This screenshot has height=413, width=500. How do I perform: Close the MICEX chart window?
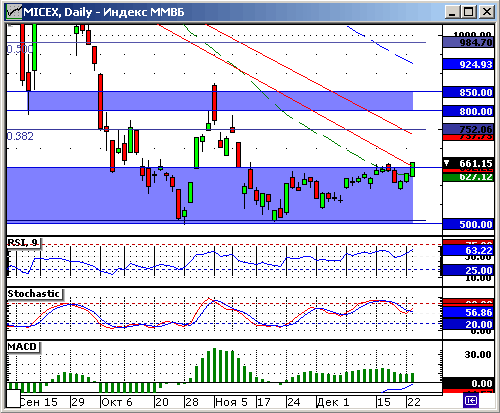tap(487, 12)
